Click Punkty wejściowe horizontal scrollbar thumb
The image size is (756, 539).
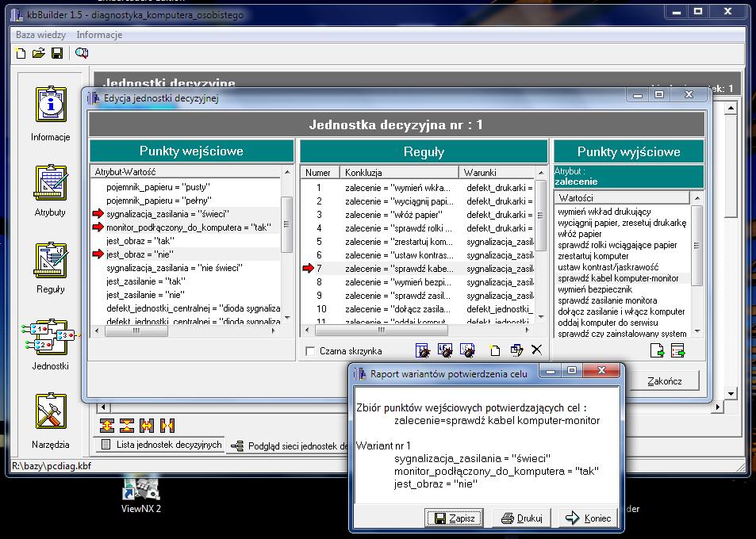click(x=136, y=331)
